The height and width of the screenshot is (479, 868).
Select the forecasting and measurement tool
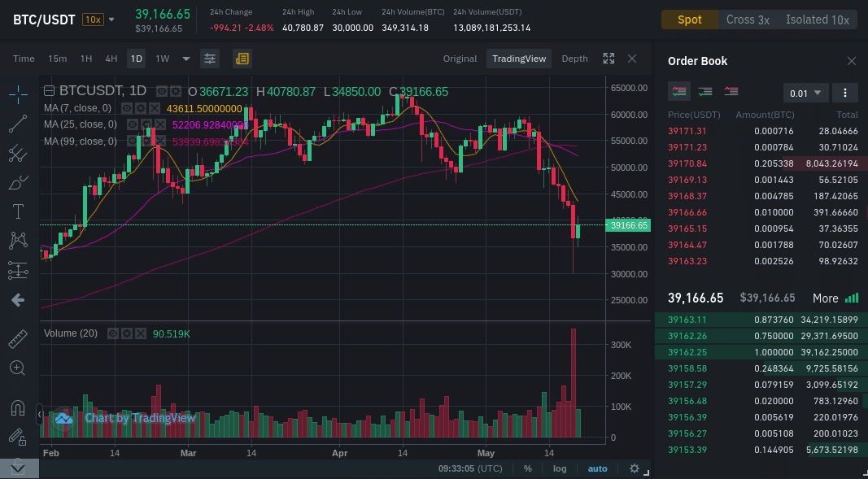pyautogui.click(x=18, y=270)
